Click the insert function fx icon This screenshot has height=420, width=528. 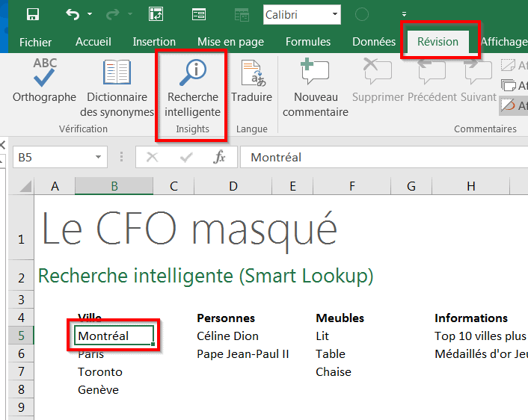(x=220, y=157)
